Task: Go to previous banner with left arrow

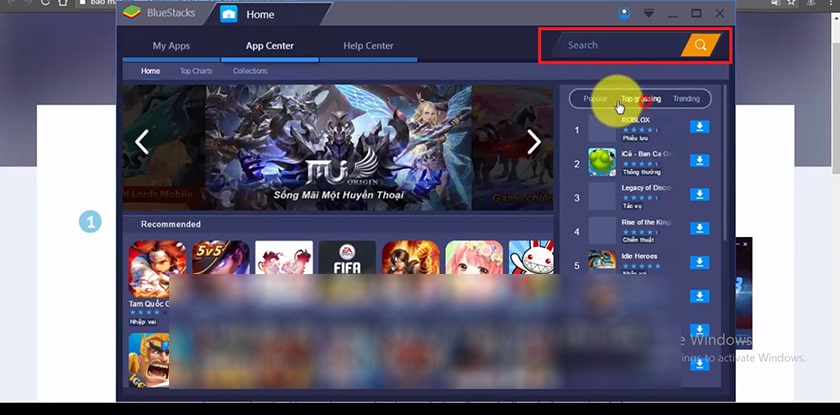Action: click(142, 142)
